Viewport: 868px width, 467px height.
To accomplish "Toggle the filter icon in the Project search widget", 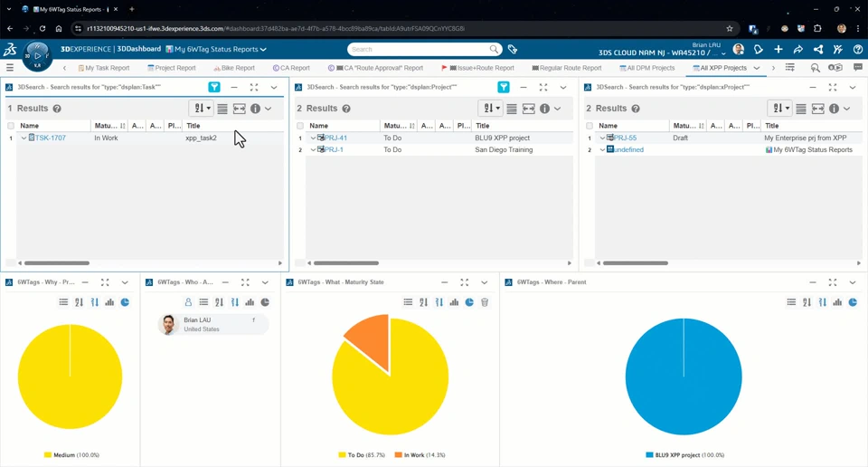I will [504, 87].
